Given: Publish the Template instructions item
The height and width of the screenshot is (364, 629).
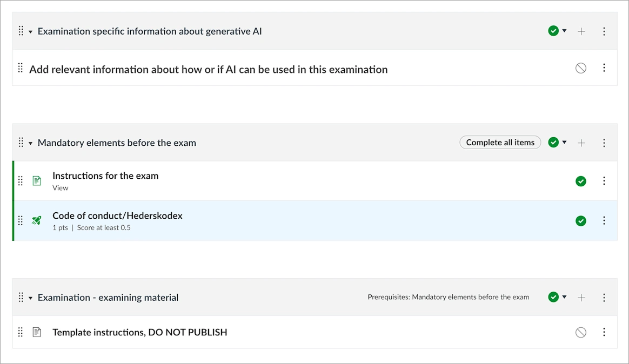Looking at the screenshot, I should [580, 332].
